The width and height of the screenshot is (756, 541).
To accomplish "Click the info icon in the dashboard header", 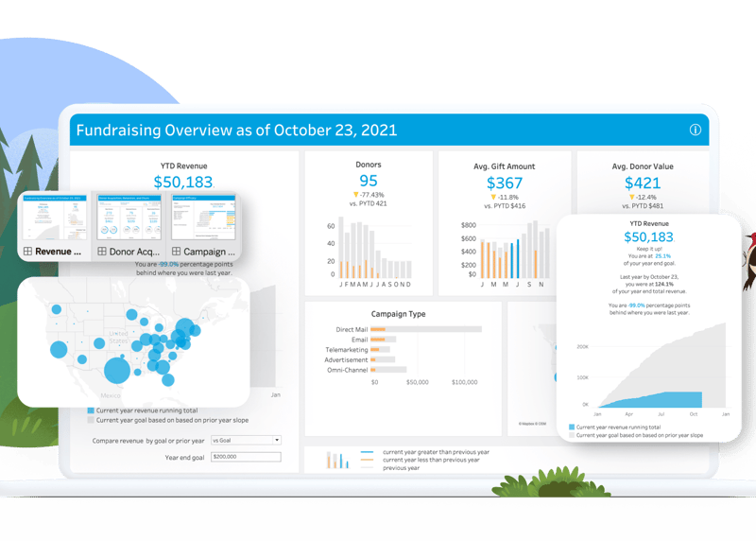I will [696, 131].
